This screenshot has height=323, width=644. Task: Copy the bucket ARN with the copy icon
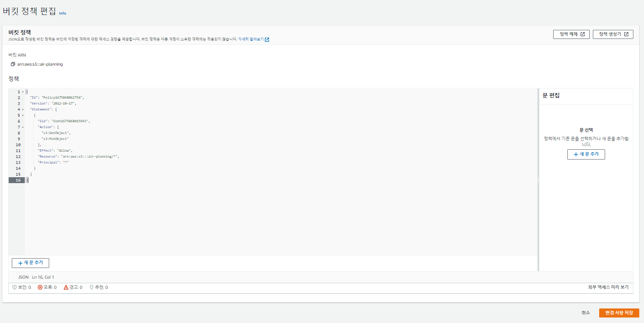click(13, 64)
